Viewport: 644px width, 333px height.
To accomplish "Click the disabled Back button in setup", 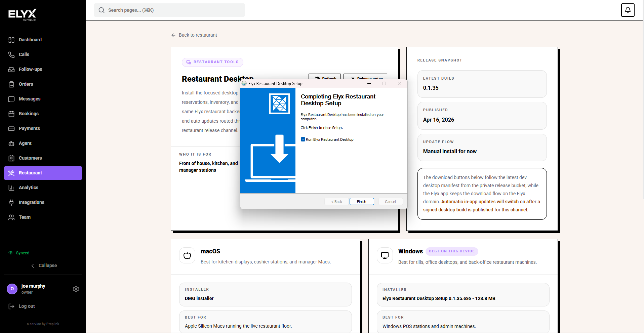I will click(x=336, y=202).
